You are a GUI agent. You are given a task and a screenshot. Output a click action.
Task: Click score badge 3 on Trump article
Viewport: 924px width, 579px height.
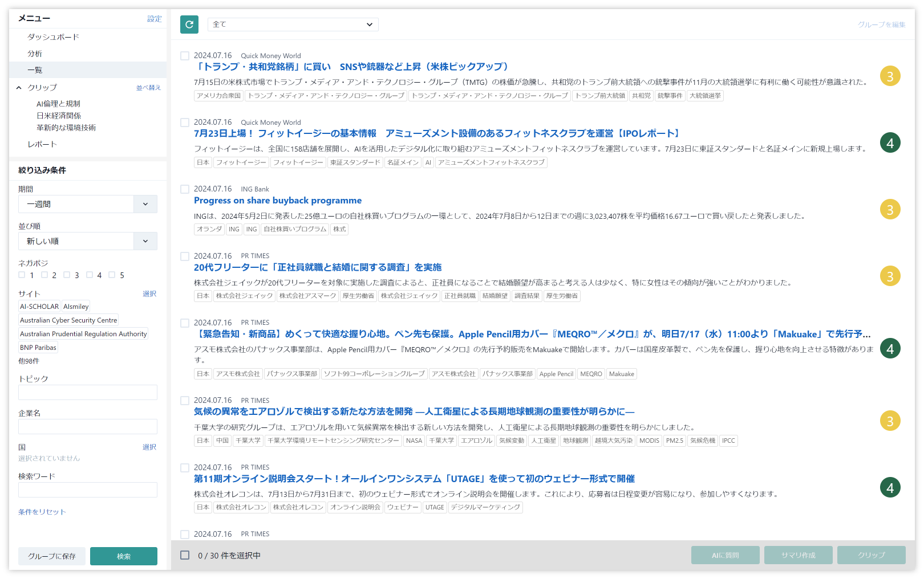tap(890, 76)
